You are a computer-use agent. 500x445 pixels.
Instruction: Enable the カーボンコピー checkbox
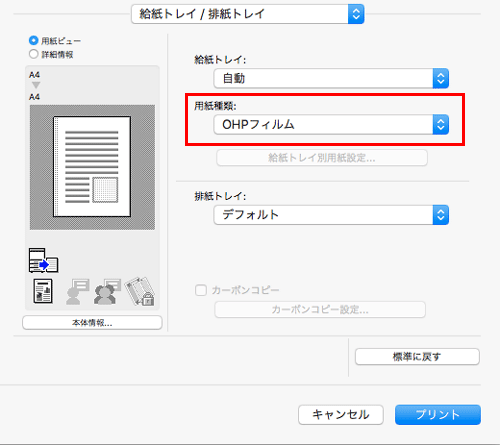click(x=201, y=290)
